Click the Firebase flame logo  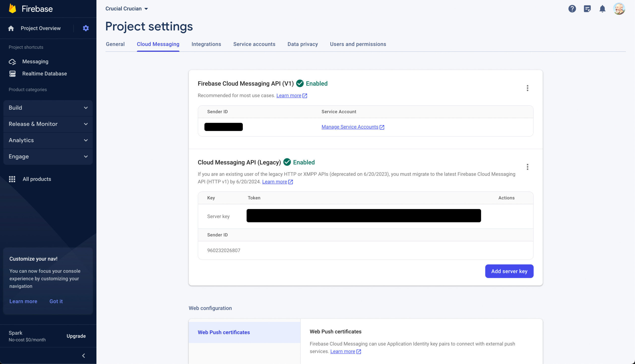pos(12,8)
